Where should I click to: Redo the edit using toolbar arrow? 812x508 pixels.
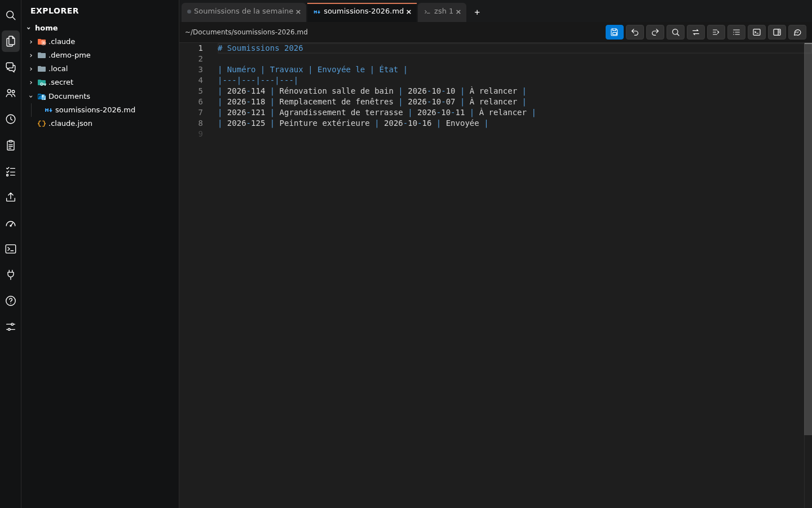point(655,32)
